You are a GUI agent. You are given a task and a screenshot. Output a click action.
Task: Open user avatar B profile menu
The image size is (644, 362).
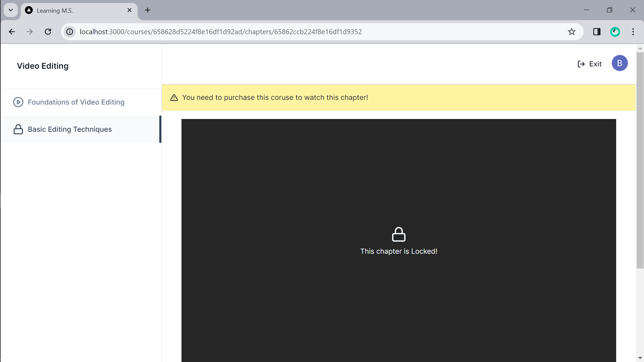pyautogui.click(x=619, y=63)
